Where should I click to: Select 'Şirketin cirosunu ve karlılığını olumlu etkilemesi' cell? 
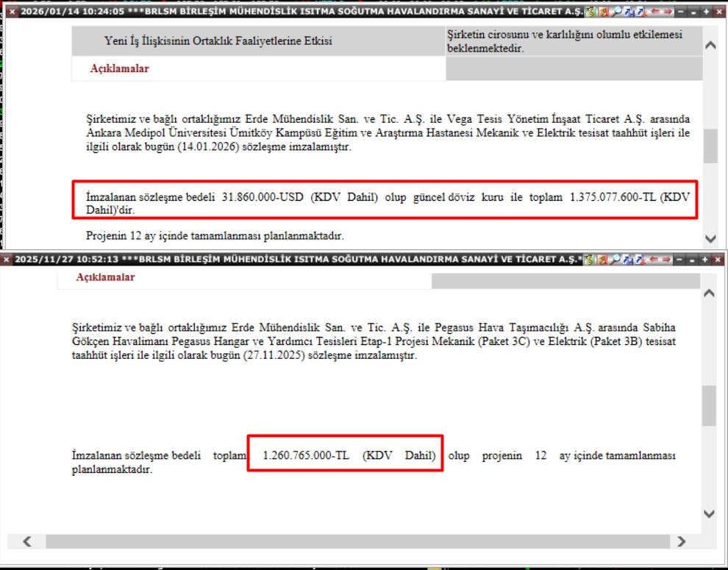(x=574, y=41)
